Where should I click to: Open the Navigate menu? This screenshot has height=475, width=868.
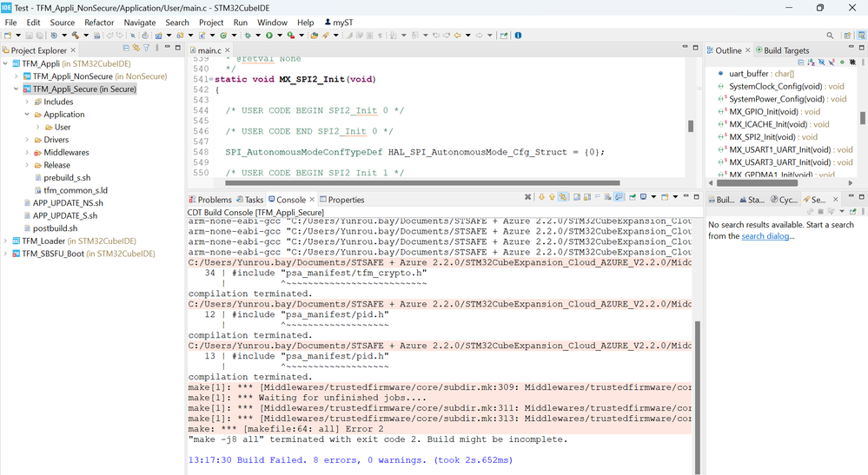140,23
